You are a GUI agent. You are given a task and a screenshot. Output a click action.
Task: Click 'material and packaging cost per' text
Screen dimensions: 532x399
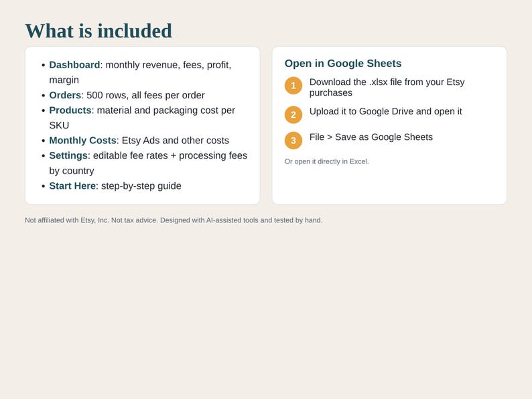pyautogui.click(x=166, y=110)
